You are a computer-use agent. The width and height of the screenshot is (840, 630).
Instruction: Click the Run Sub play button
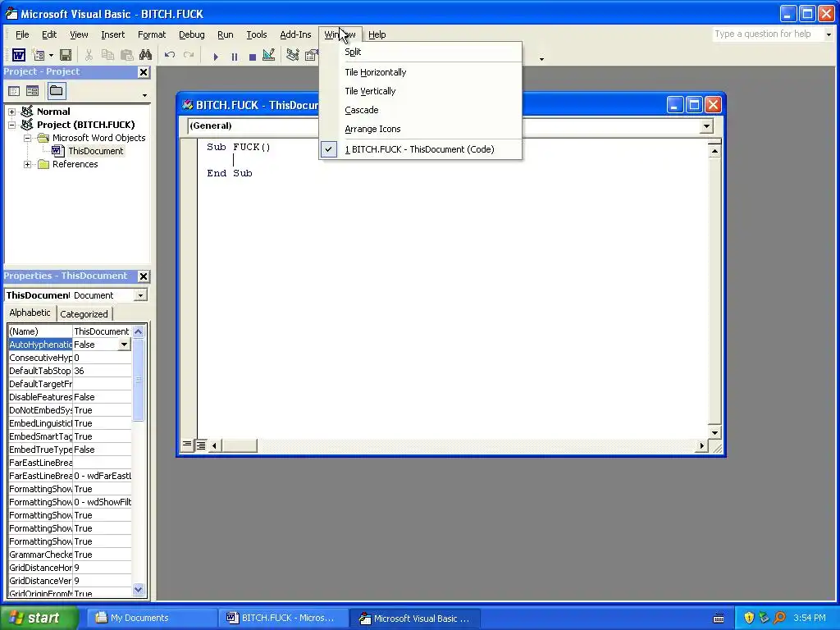[216, 57]
